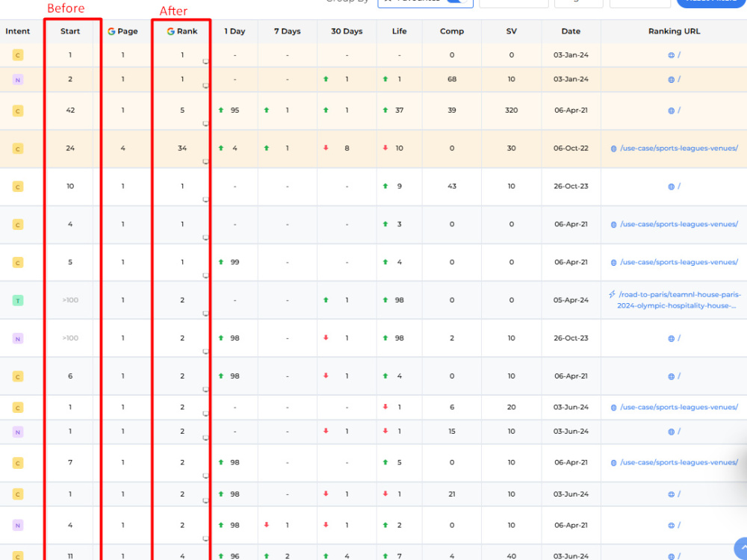
Task: Sort by 1 Day column header
Action: 235,31
